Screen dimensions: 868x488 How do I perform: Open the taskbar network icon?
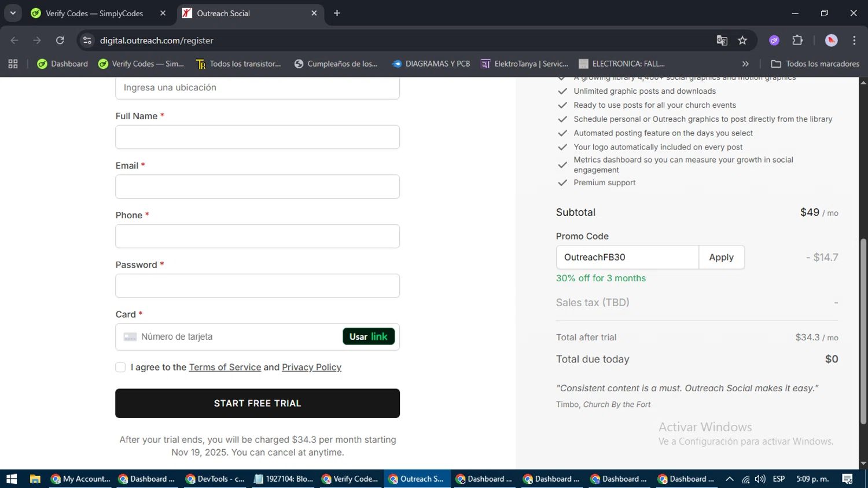(x=745, y=479)
